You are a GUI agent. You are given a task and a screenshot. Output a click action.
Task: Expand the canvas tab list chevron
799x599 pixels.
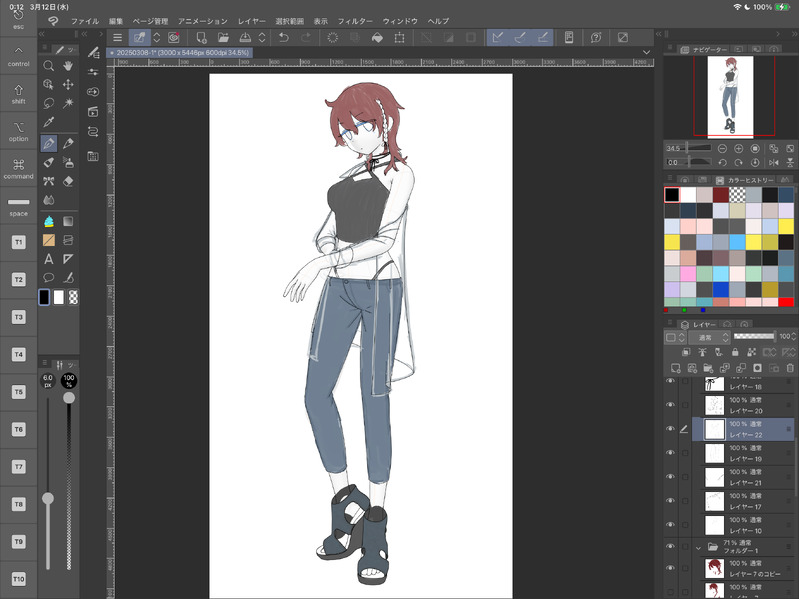[x=647, y=52]
